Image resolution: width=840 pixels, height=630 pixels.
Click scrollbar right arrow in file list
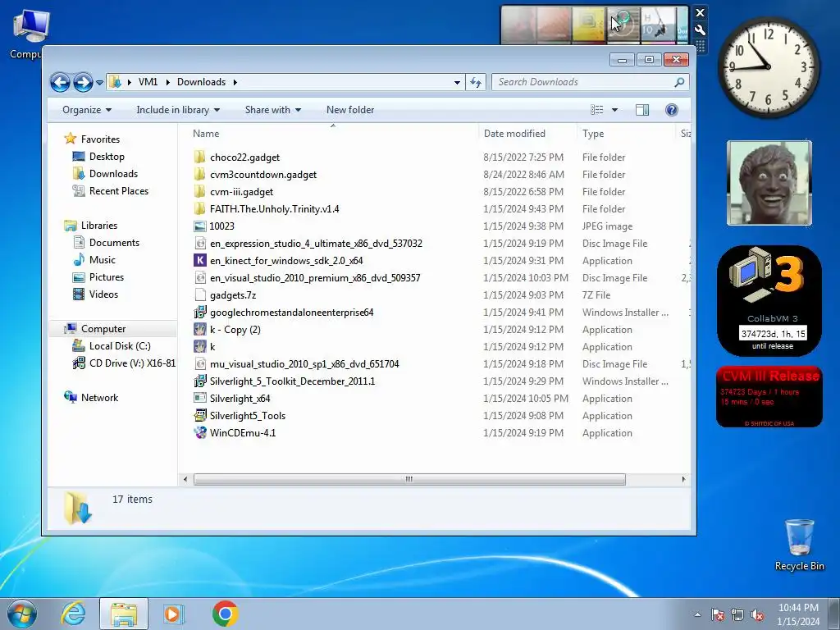[x=683, y=479]
